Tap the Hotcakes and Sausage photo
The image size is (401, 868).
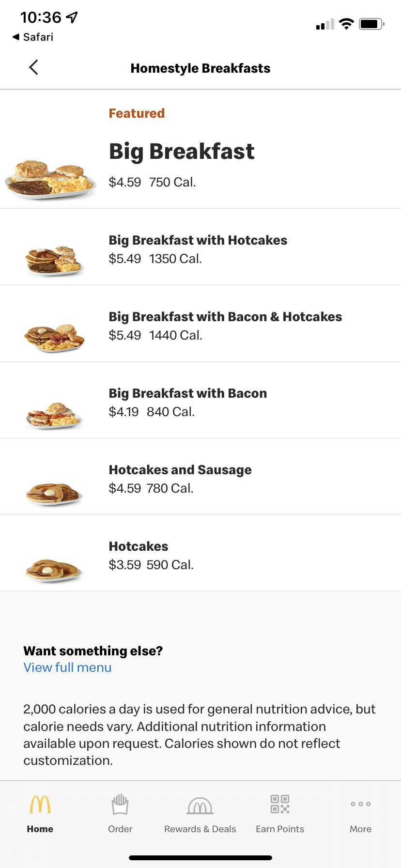tap(54, 493)
